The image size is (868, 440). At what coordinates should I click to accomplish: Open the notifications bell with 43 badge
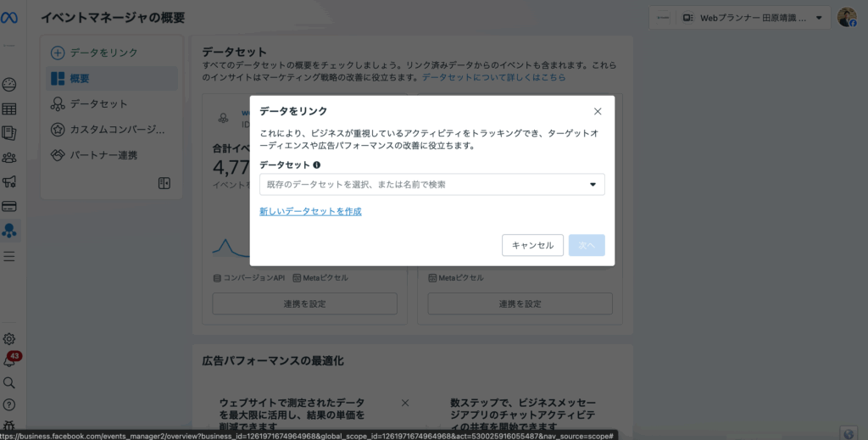[x=10, y=361]
